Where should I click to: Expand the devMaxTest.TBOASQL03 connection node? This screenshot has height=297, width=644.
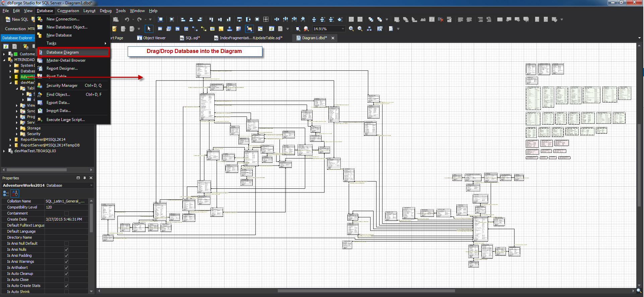point(4,151)
